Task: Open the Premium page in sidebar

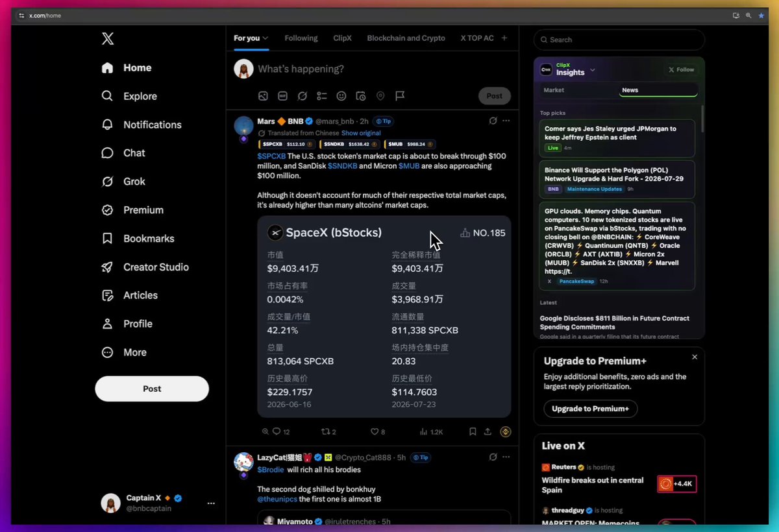Action: click(133, 210)
